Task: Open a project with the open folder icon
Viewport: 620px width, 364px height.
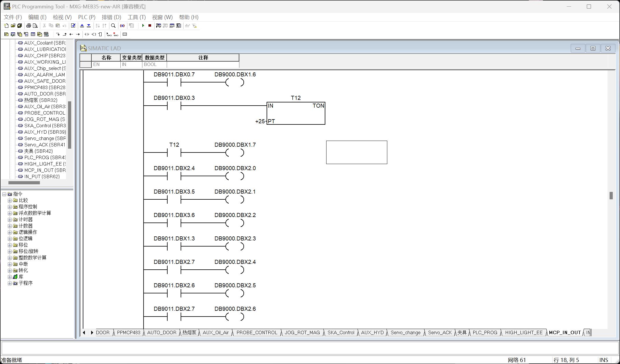Action: click(13, 26)
